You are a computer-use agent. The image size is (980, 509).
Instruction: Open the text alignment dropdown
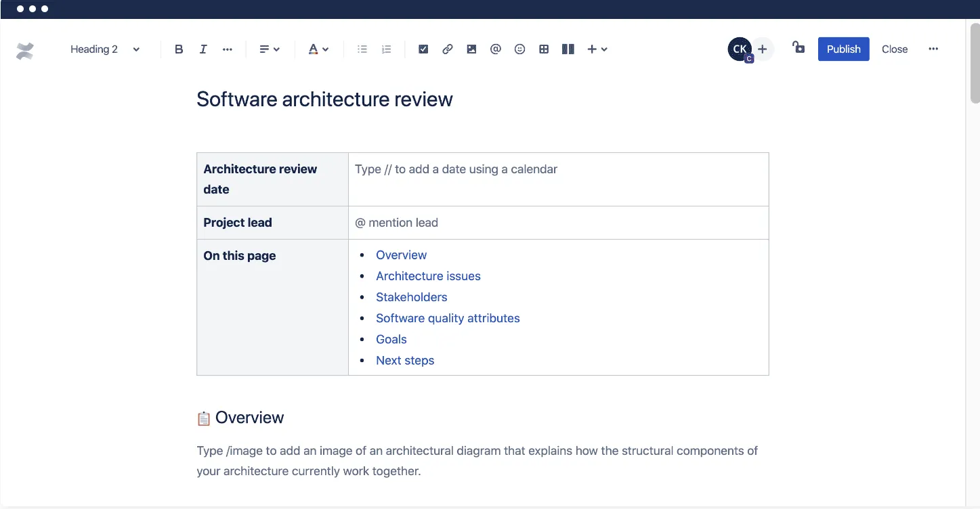tap(270, 49)
